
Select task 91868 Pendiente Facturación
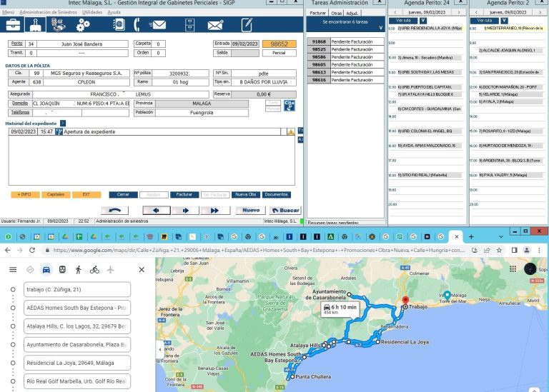345,41
